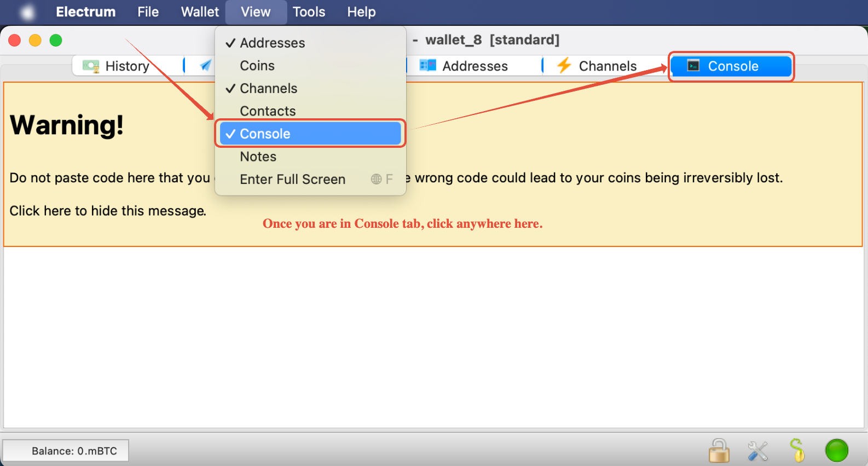
Task: Choose Enter Full Screen menu item
Action: [310, 180]
